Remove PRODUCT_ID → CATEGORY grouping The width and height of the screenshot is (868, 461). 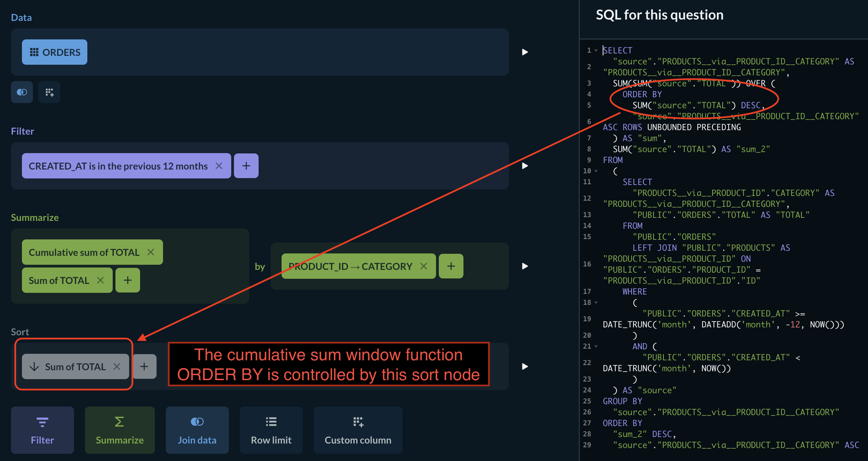(x=424, y=266)
